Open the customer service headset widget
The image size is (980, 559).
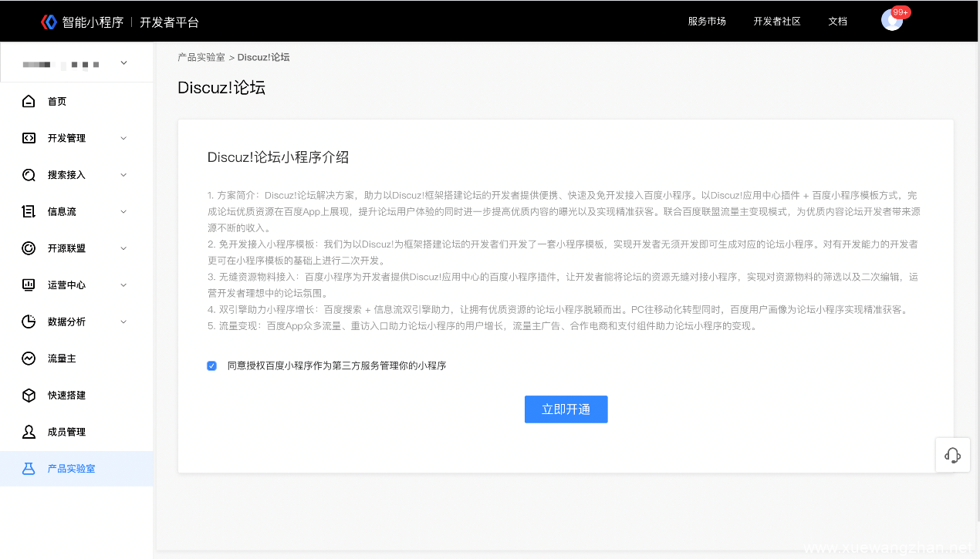click(952, 455)
